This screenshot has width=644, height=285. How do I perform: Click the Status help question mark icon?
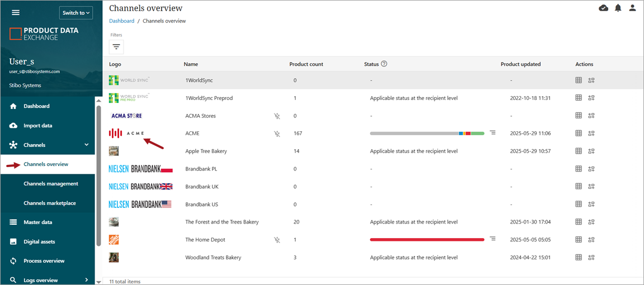click(384, 64)
